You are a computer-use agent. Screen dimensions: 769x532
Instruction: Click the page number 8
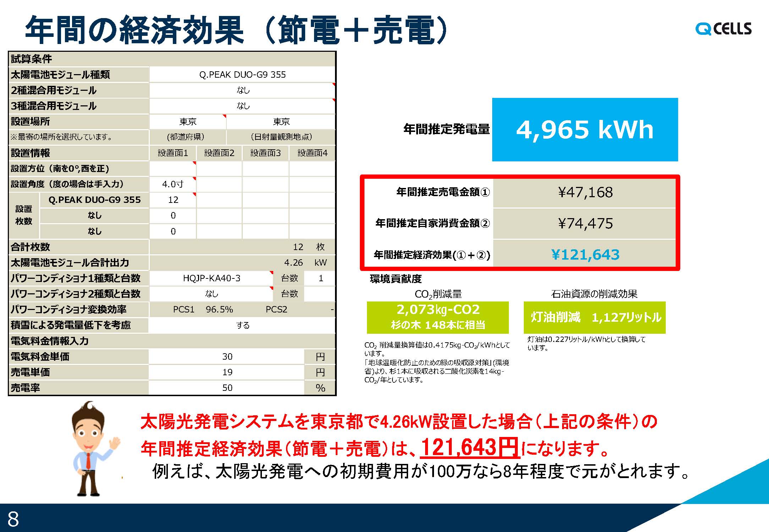tap(13, 519)
